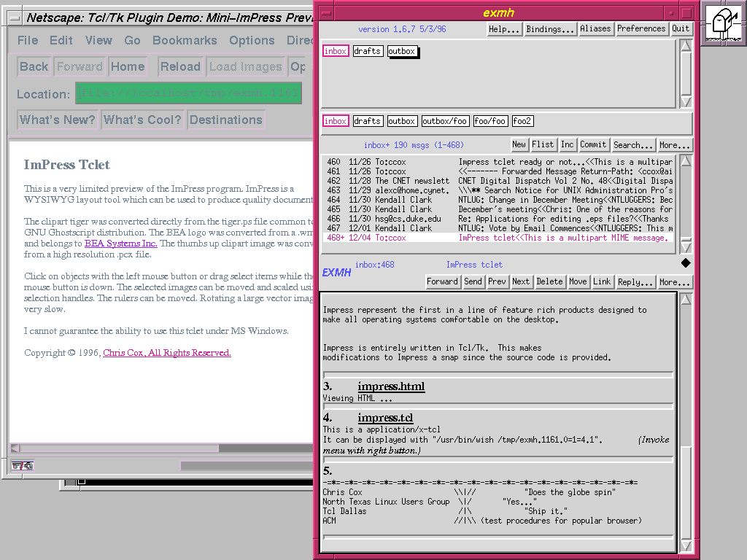Viewport: 747px width, 560px height.
Task: Click down arrow of message body scrollbar
Action: [686, 545]
